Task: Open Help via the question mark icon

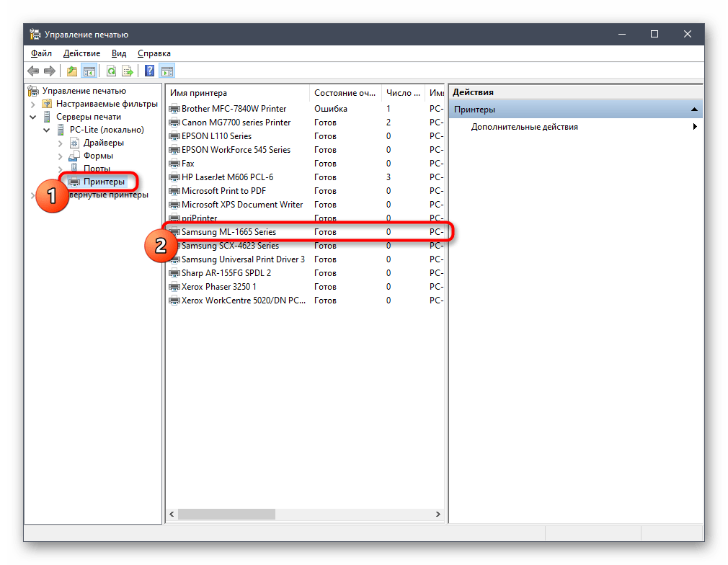Action: [x=149, y=71]
